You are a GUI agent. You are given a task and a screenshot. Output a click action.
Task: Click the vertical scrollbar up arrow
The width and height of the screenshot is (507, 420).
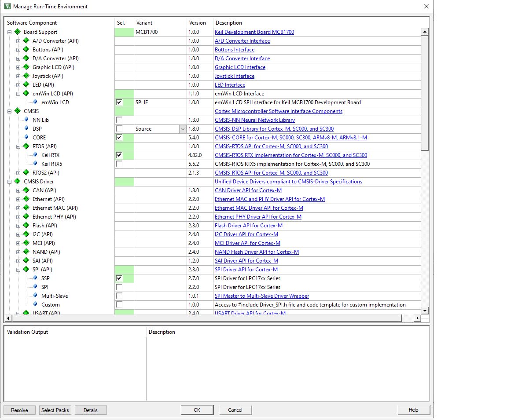click(425, 32)
